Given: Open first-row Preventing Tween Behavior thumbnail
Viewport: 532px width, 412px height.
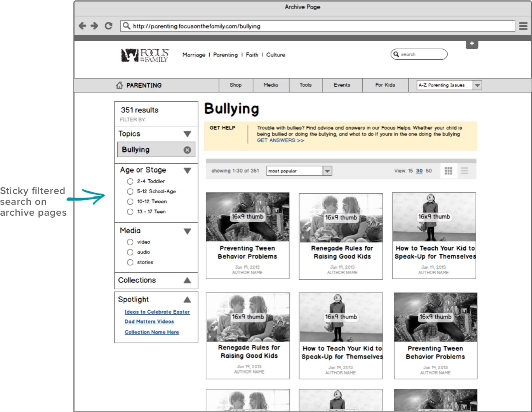Looking at the screenshot, I should coord(247,217).
